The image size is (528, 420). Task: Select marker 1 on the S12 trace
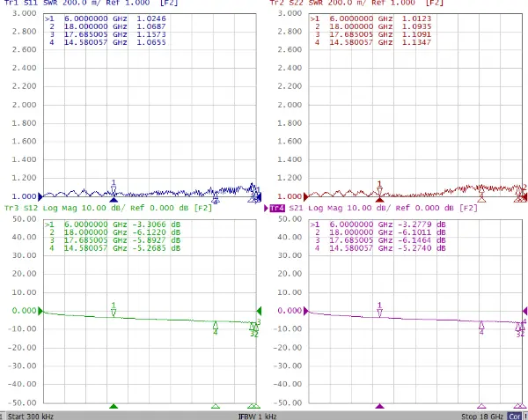pyautogui.click(x=114, y=310)
